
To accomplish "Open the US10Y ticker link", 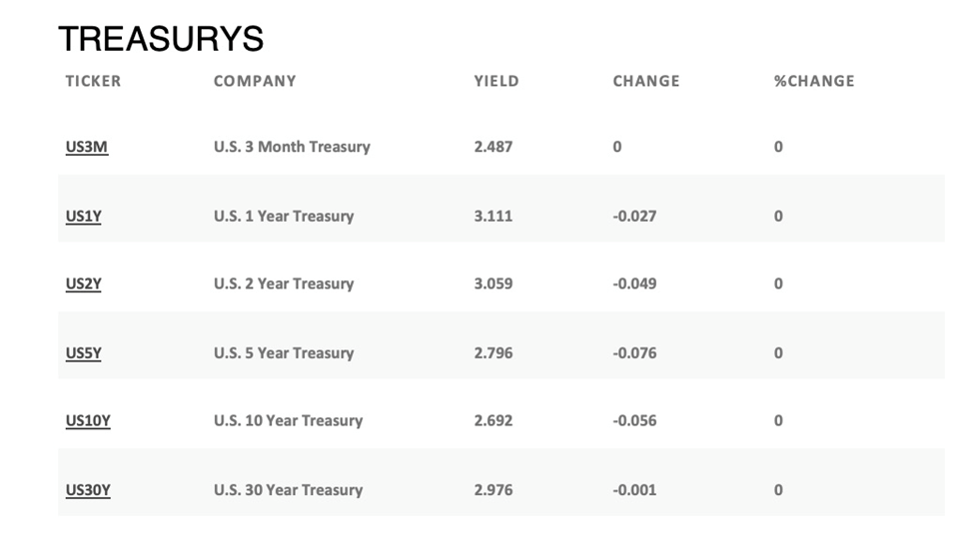I will coord(88,420).
